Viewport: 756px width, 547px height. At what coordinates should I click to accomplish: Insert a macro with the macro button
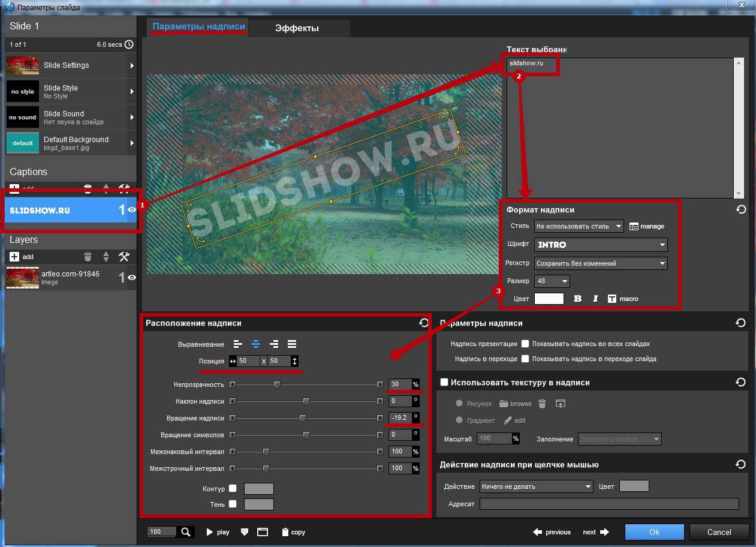click(x=623, y=299)
